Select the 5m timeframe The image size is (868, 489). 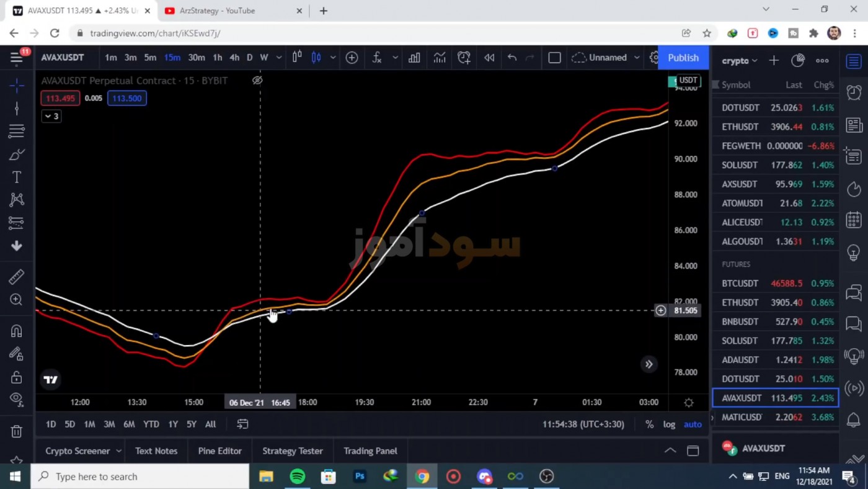pos(150,58)
